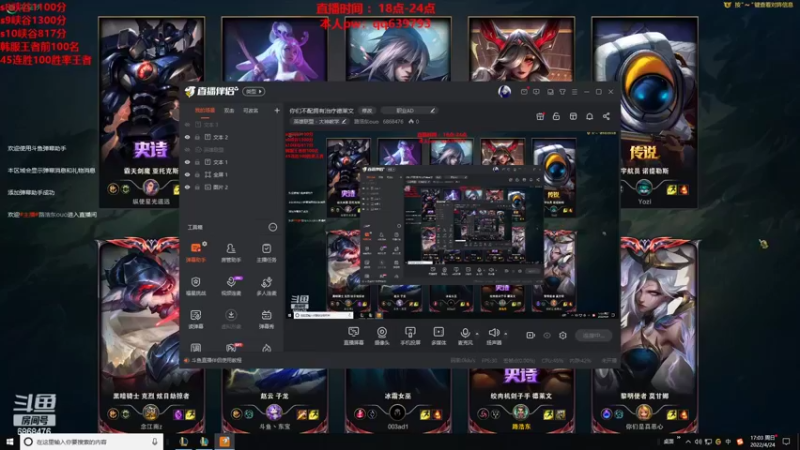Open the Windows notification center icon
This screenshot has height=450, width=800.
pyautogui.click(x=786, y=441)
